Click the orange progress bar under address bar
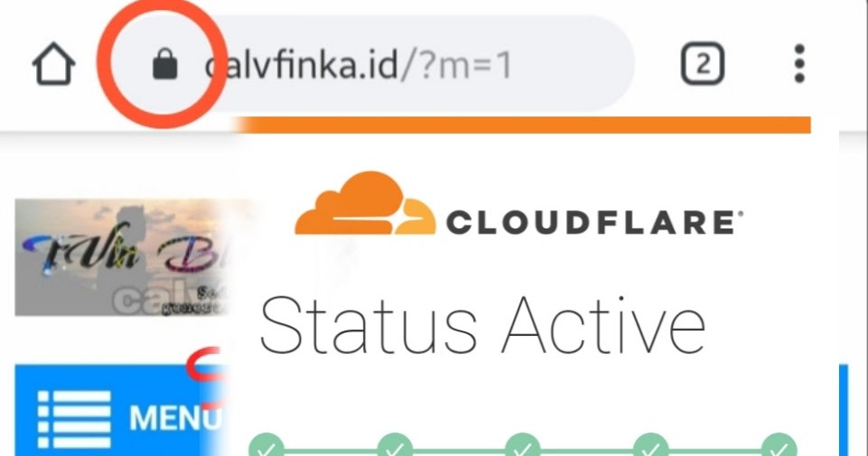This screenshot has width=868, height=456. pos(523,126)
